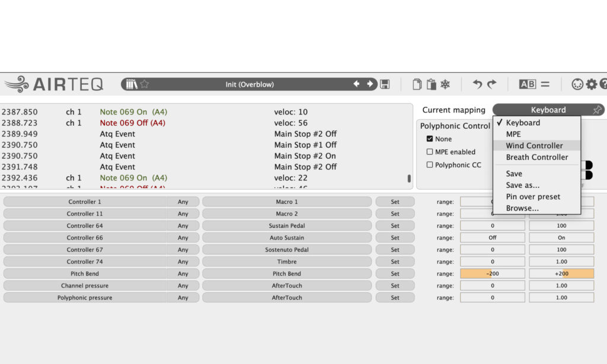Click Set for the Auto Sustain row
The height and width of the screenshot is (364, 607).
(x=395, y=238)
